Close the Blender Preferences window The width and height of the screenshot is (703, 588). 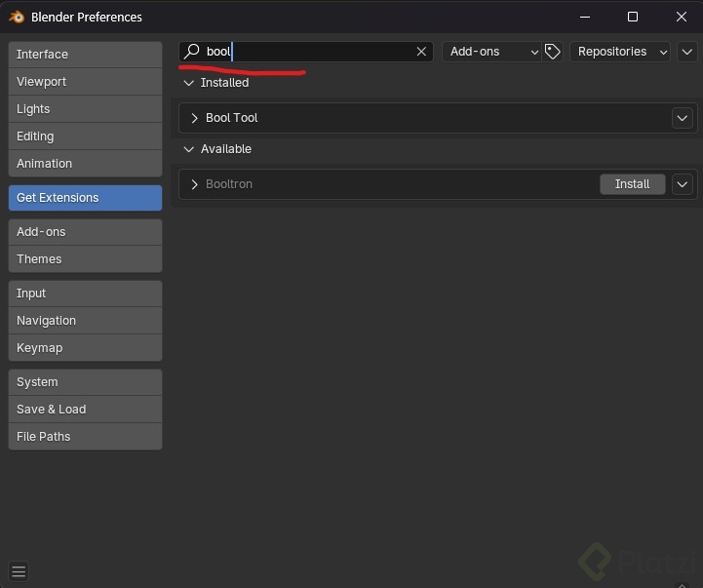(x=682, y=17)
